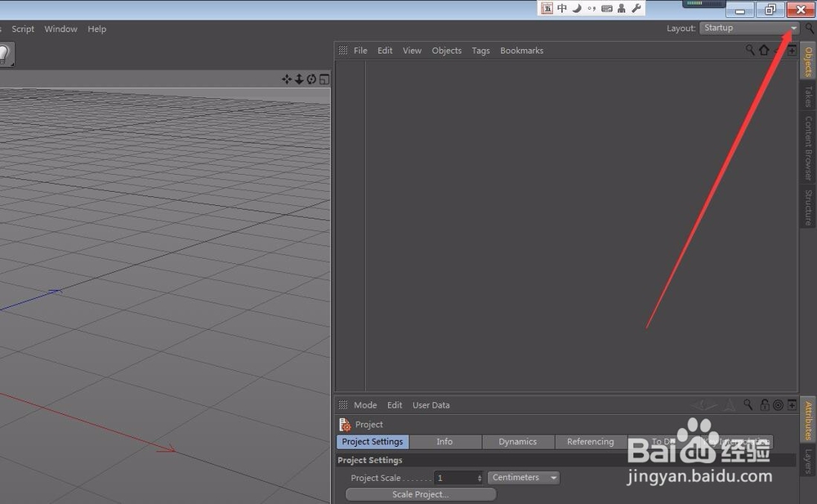Click the Project Scale label

(x=376, y=478)
